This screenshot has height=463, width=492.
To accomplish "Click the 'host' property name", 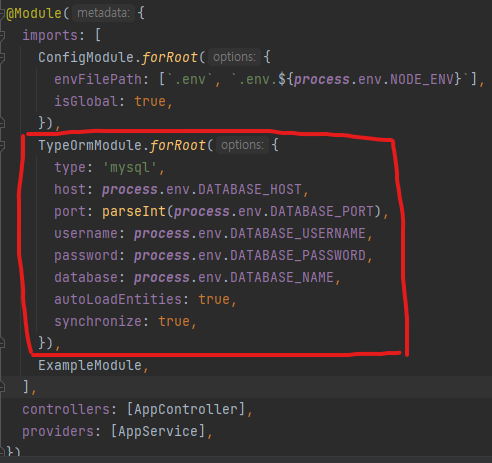I will click(70, 189).
